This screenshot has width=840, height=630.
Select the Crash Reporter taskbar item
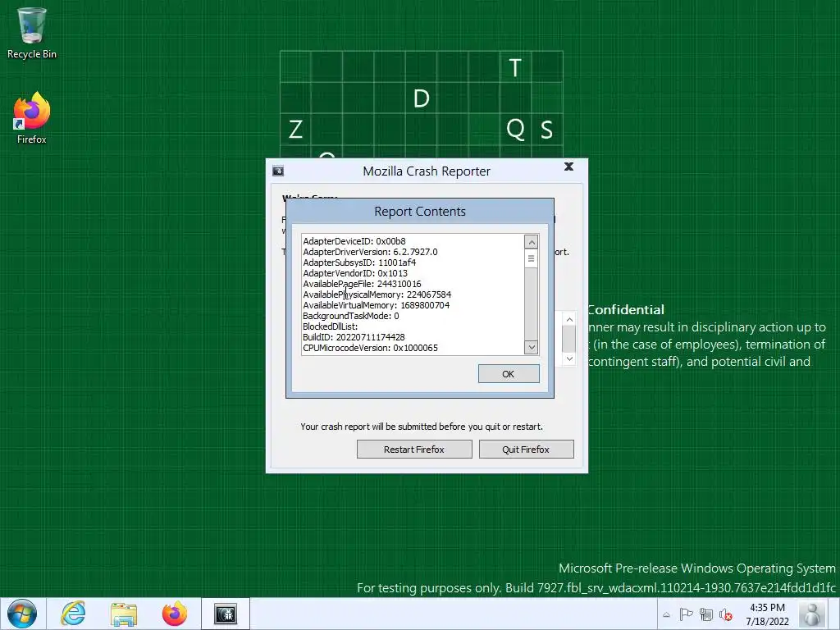click(x=226, y=614)
